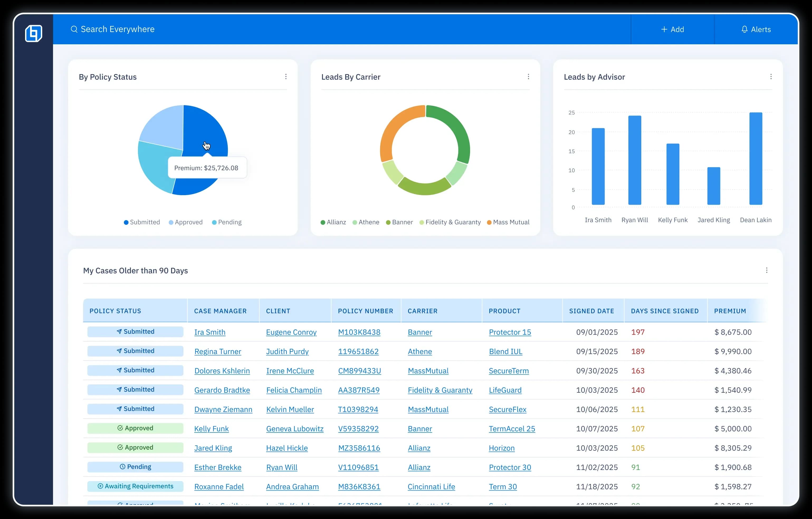The height and width of the screenshot is (519, 812).
Task: Click the checkmark icon on Kelly Funk's Approved badge
Action: pyautogui.click(x=121, y=428)
